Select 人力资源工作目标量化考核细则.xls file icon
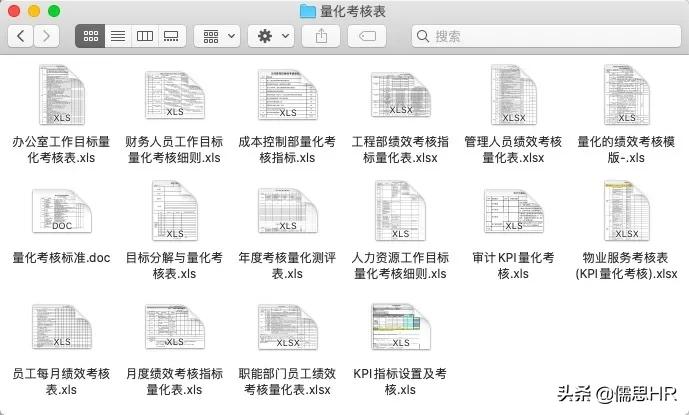This screenshot has width=689, height=415. 401,211
